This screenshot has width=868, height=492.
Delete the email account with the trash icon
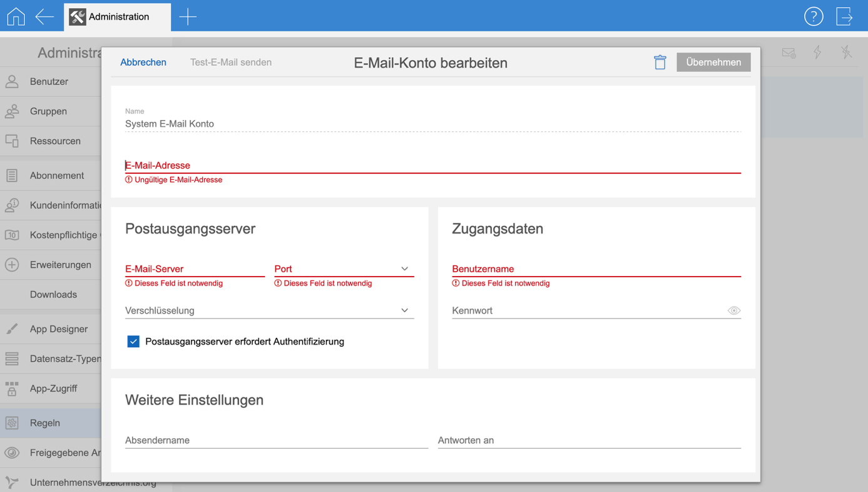tap(660, 62)
